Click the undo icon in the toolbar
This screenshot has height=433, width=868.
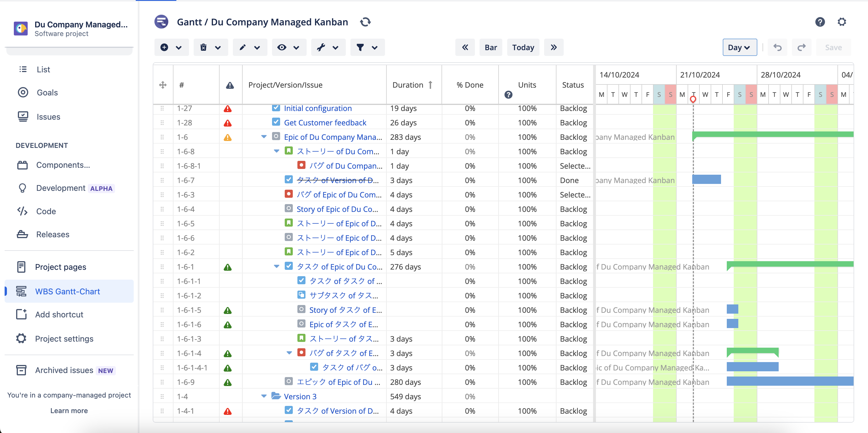click(777, 47)
